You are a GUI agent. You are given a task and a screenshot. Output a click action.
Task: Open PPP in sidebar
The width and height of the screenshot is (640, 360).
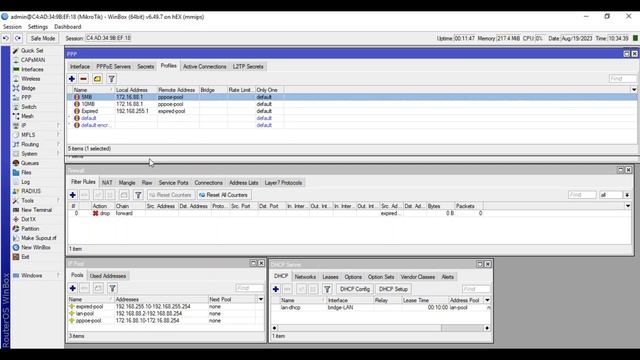26,98
